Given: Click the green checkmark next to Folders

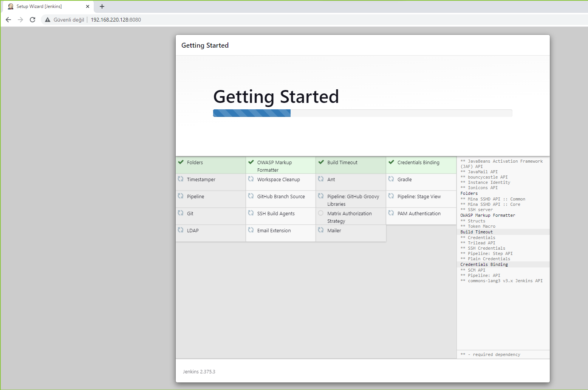Looking at the screenshot, I should pyautogui.click(x=181, y=162).
